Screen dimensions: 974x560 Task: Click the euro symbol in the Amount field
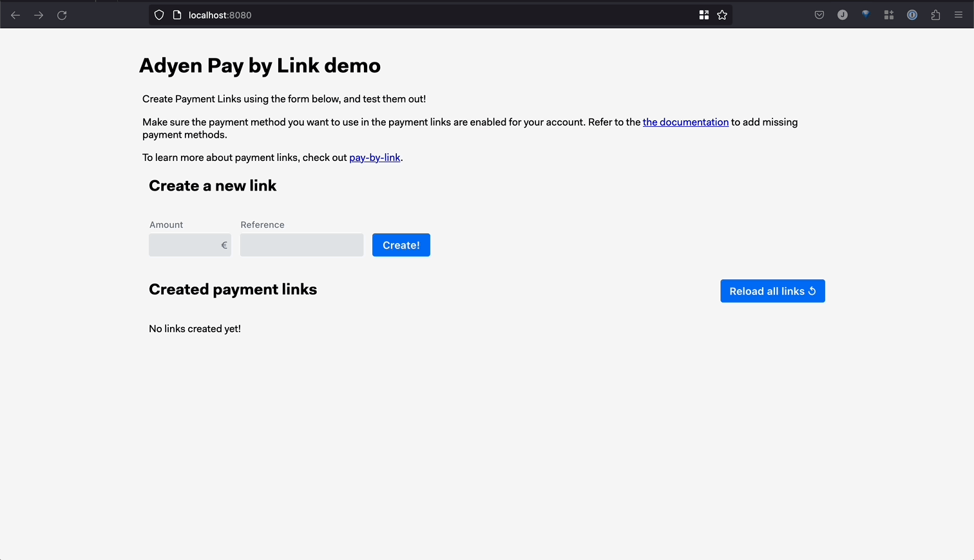pos(224,245)
